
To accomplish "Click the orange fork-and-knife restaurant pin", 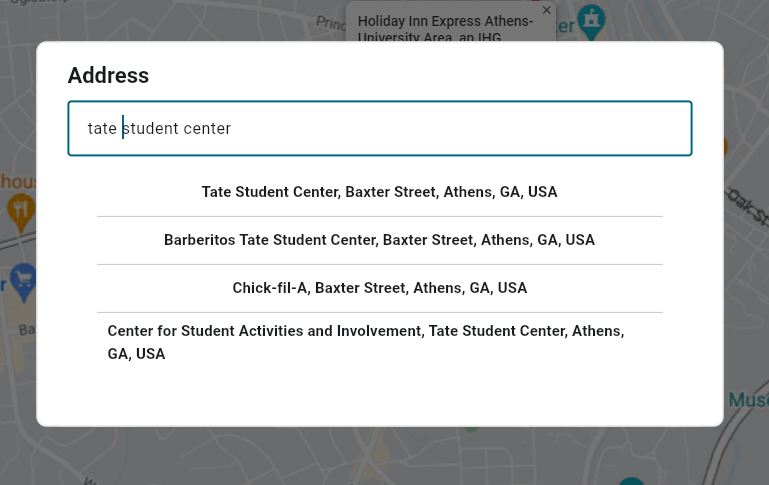I will pos(21,210).
